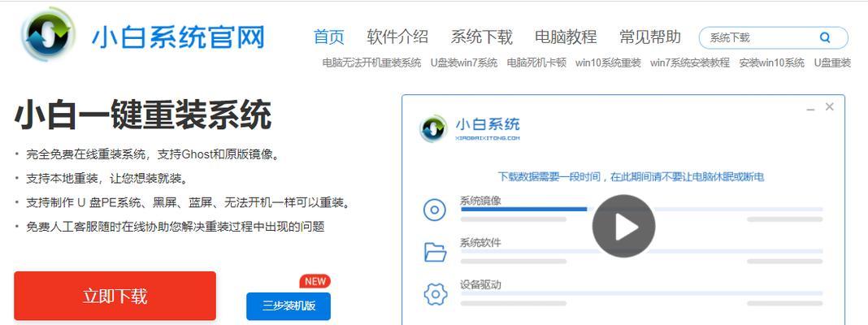Click the 下载数据需要一段时间 notice text
This screenshot has height=325, width=868.
tap(631, 177)
